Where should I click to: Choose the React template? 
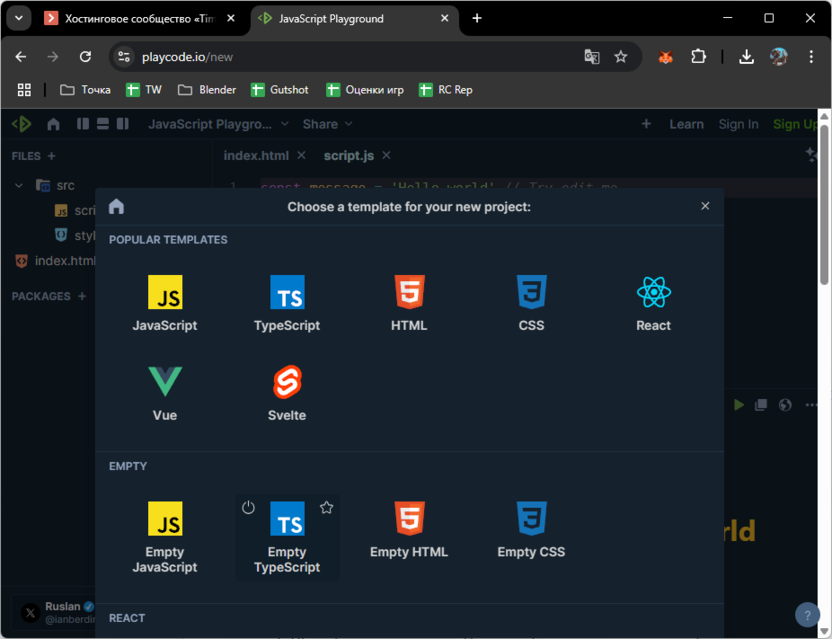click(653, 304)
